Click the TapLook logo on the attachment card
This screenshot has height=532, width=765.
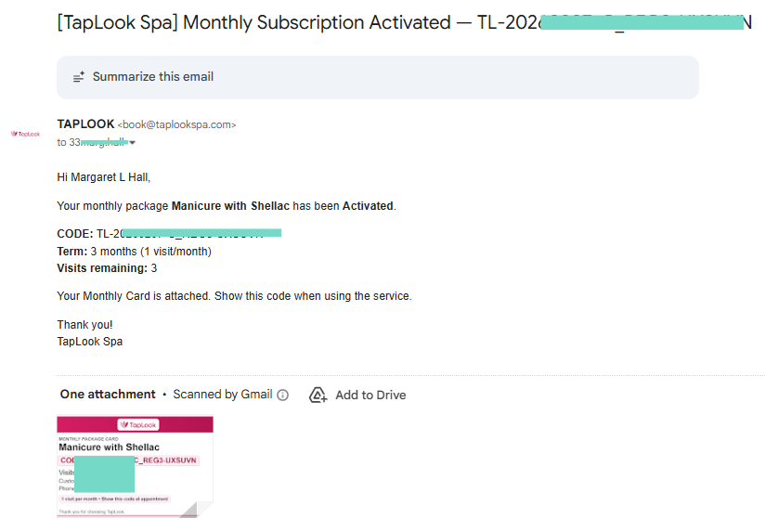coord(135,424)
